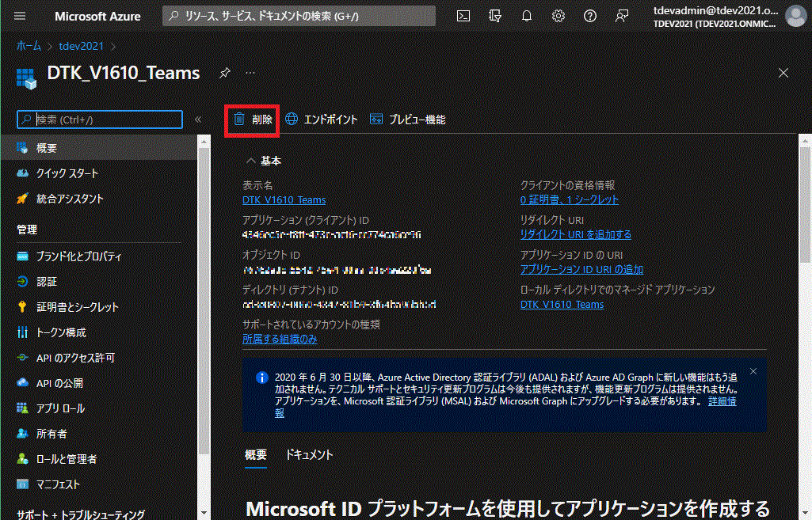Click the API の公開 cloud icon
This screenshot has width=812, height=520.
(x=22, y=383)
